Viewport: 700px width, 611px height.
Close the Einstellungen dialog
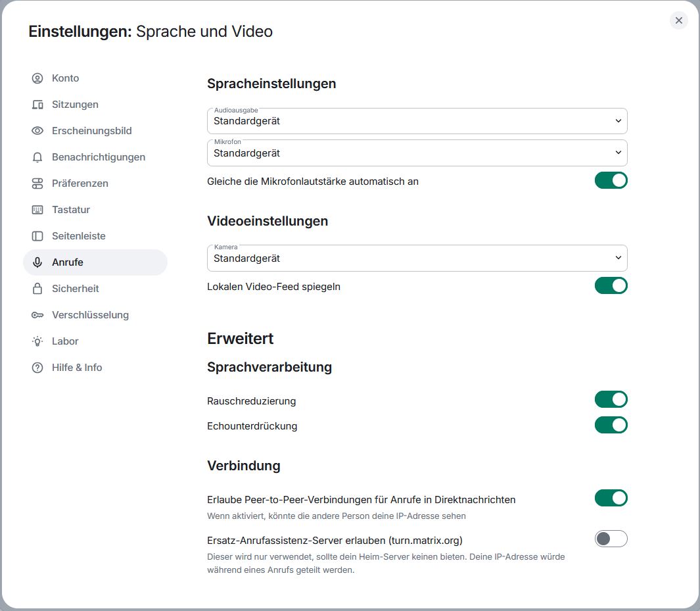pos(679,20)
